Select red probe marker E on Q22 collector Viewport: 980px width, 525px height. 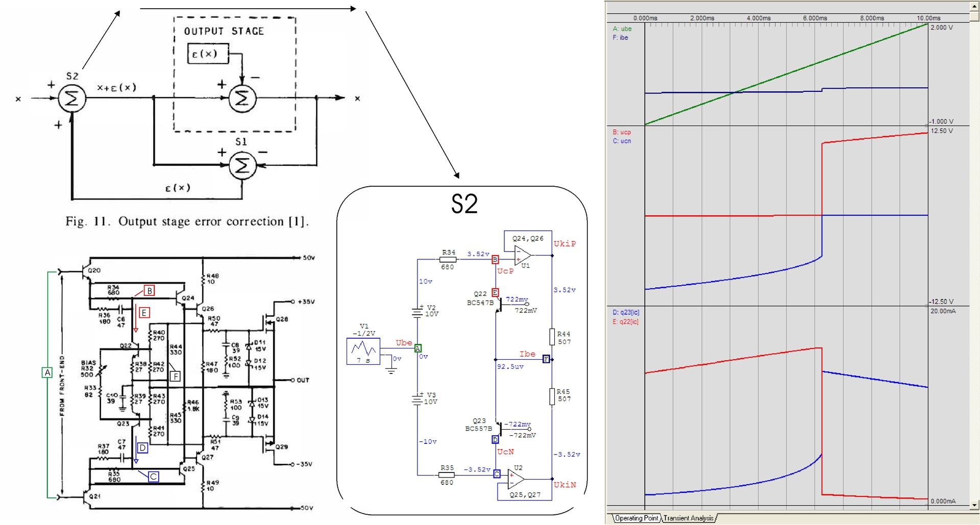495,292
